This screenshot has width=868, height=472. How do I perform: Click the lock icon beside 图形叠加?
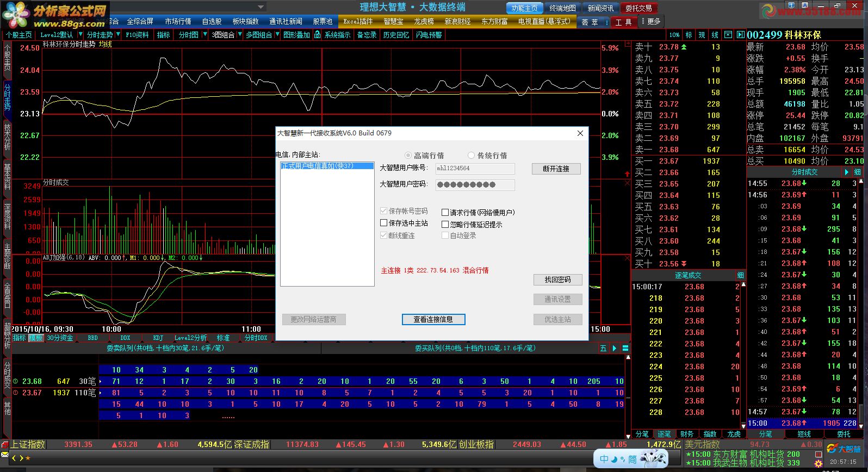[x=318, y=35]
